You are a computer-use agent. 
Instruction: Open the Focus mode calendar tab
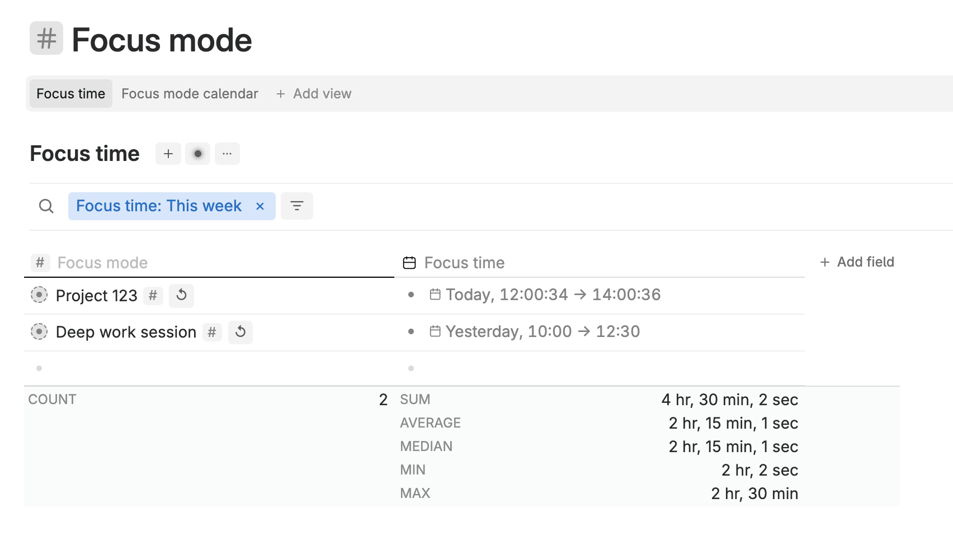click(x=190, y=94)
